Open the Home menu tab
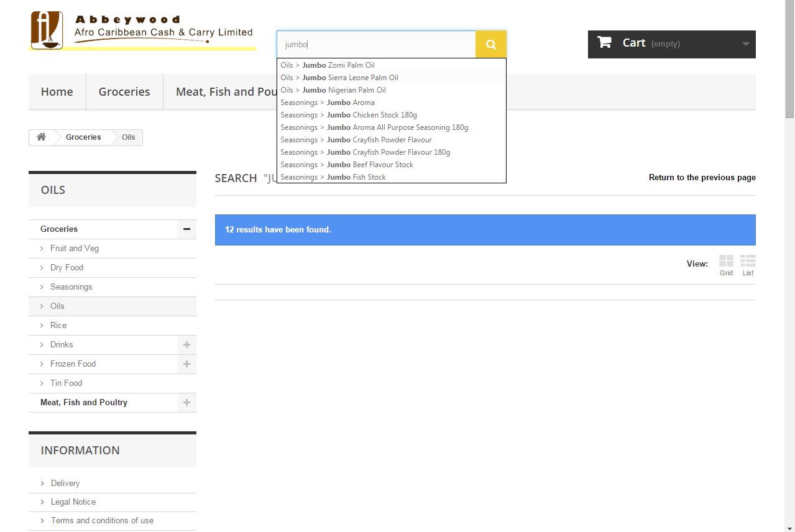 point(57,91)
